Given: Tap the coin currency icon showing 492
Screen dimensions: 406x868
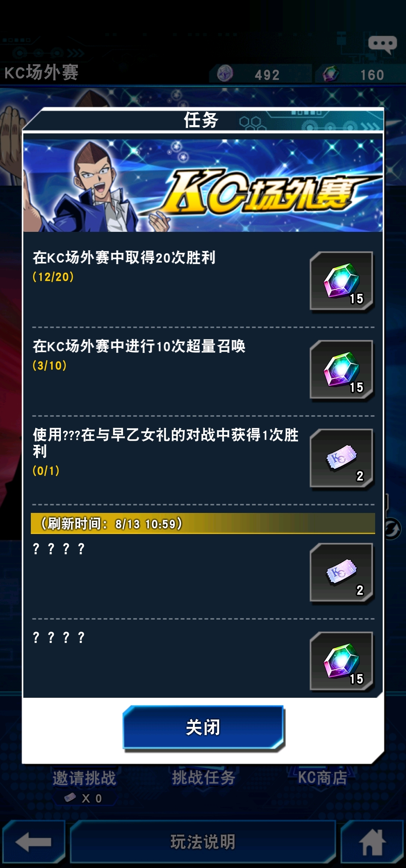Looking at the screenshot, I should 225,73.
